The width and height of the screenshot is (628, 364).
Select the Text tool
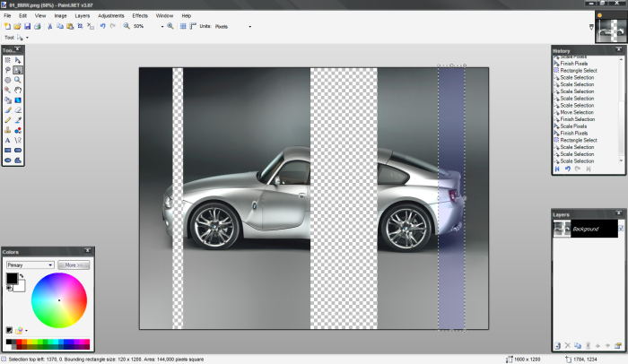point(8,141)
